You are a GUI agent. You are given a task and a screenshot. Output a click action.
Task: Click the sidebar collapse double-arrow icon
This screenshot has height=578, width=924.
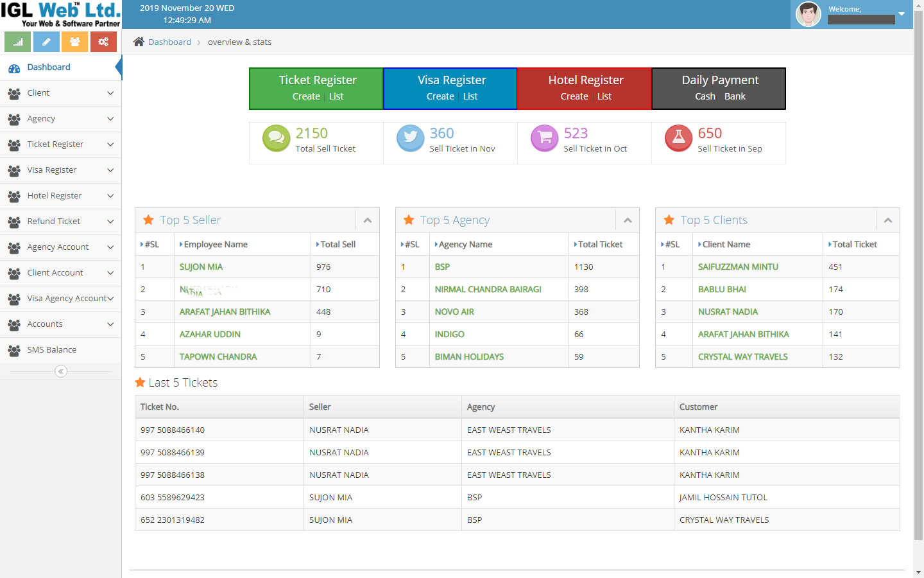coord(61,371)
